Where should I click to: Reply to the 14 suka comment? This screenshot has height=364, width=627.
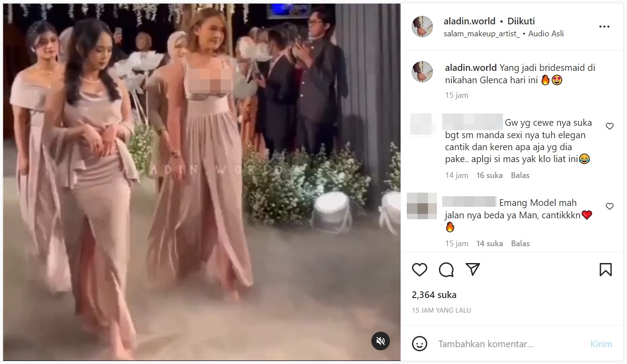point(520,244)
